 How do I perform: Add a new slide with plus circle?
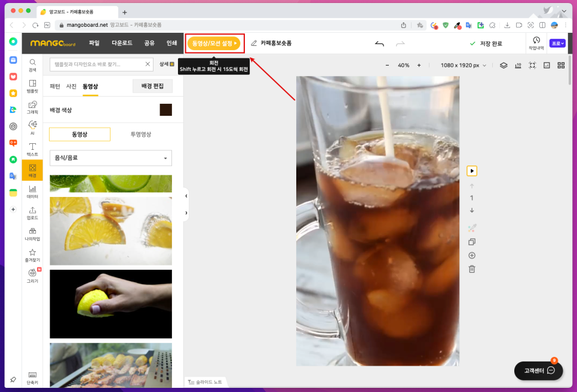(472, 255)
